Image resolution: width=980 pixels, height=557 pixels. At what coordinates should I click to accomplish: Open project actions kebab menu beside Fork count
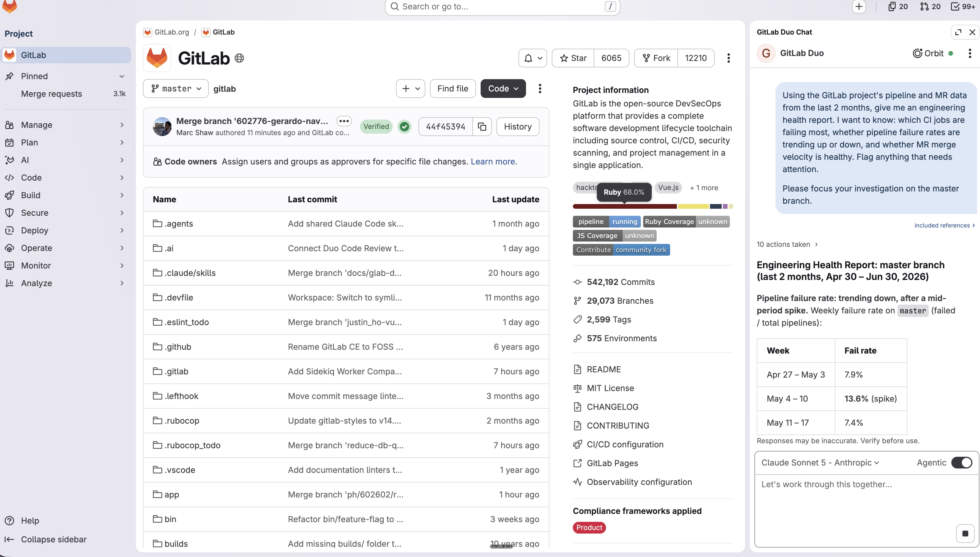click(x=728, y=58)
